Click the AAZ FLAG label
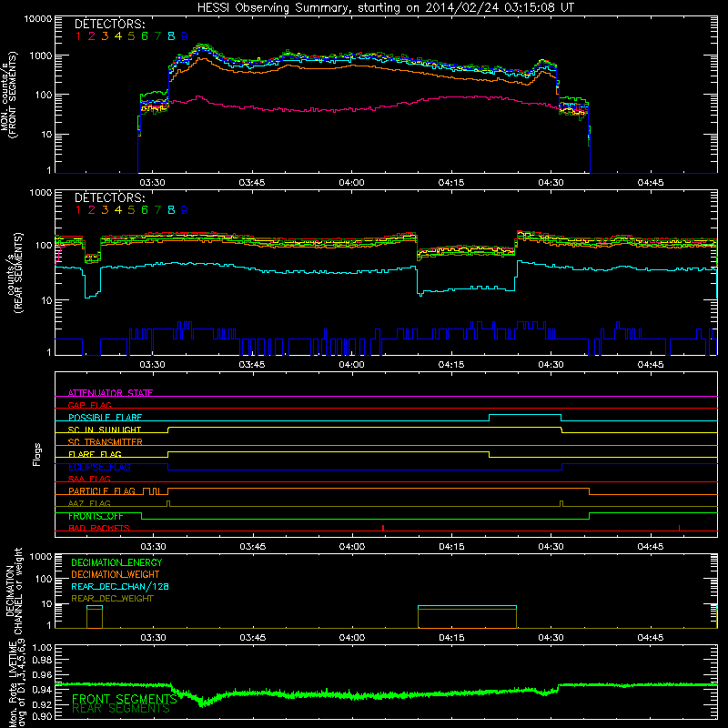The image size is (728, 728). [89, 503]
